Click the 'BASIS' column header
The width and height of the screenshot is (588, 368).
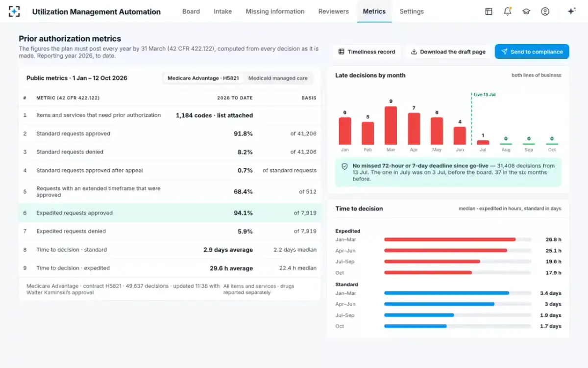tap(309, 98)
